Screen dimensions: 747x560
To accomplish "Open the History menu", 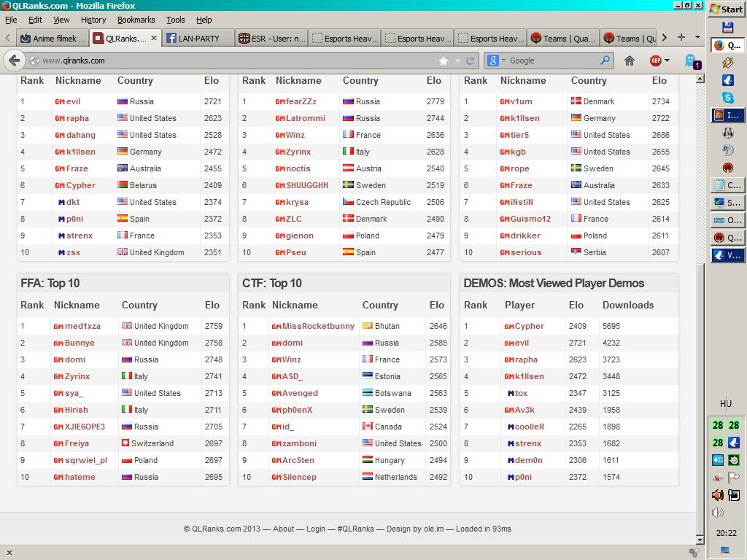I will pos(93,20).
